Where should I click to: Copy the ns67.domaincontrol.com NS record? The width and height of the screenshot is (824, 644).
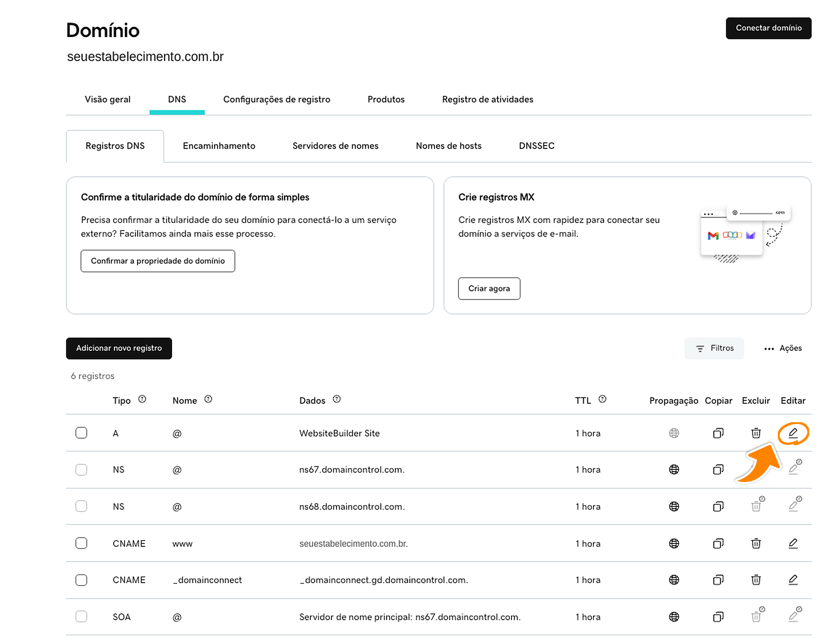(718, 470)
